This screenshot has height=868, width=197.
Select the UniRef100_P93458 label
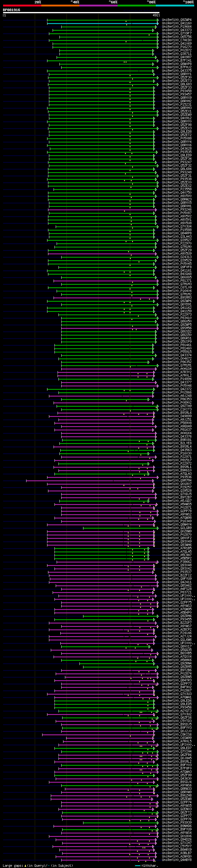(x=177, y=91)
